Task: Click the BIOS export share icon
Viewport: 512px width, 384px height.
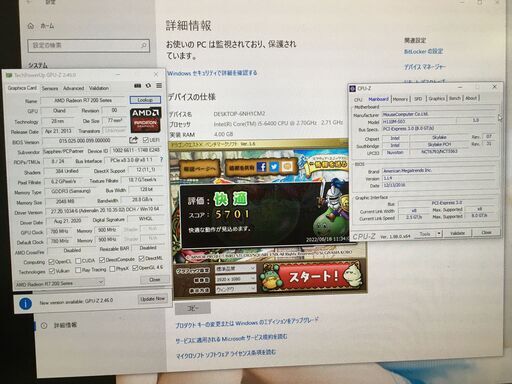Action: pos(133,140)
